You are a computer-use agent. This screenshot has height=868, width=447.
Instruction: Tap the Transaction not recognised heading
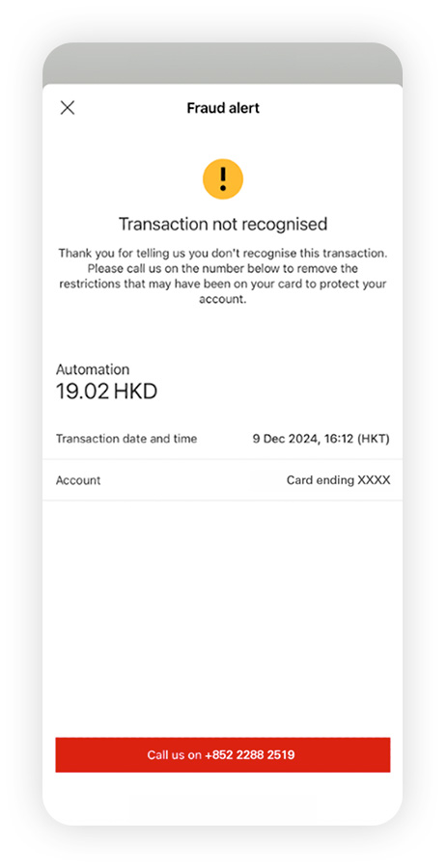click(x=223, y=224)
